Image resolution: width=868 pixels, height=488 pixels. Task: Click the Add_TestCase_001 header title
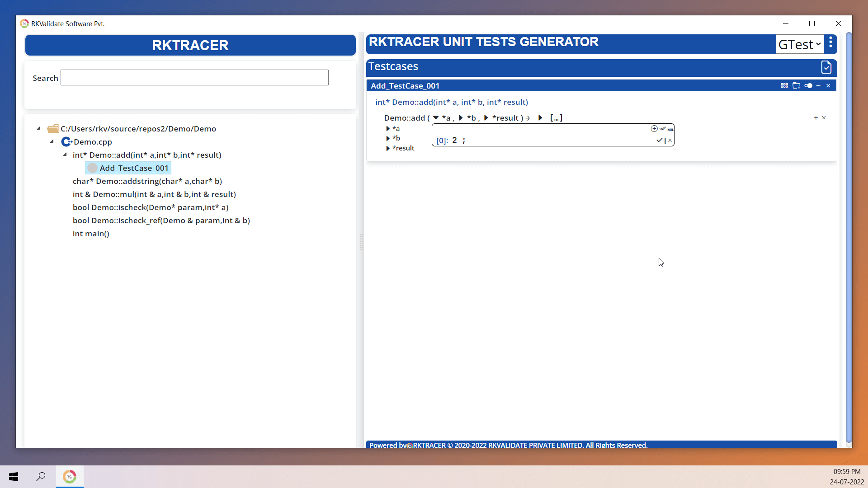coord(405,86)
